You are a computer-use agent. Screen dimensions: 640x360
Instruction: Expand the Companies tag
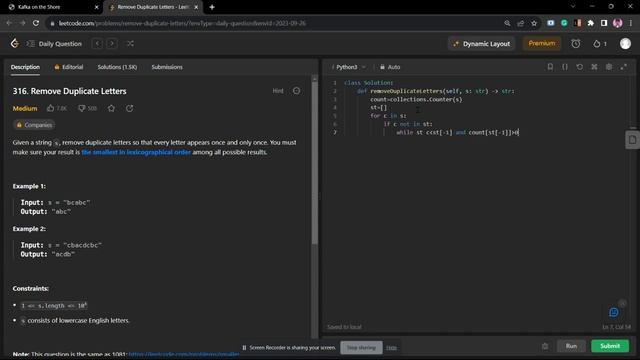click(34, 125)
